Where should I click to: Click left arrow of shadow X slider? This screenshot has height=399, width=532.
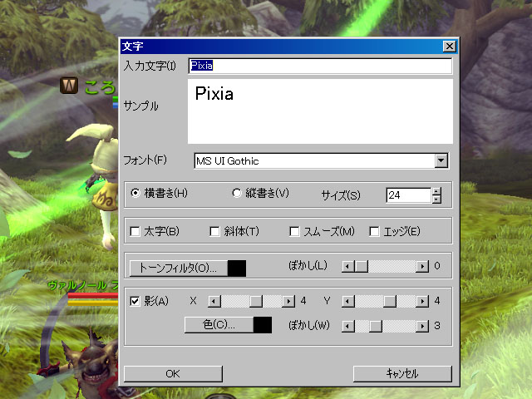tap(214, 301)
